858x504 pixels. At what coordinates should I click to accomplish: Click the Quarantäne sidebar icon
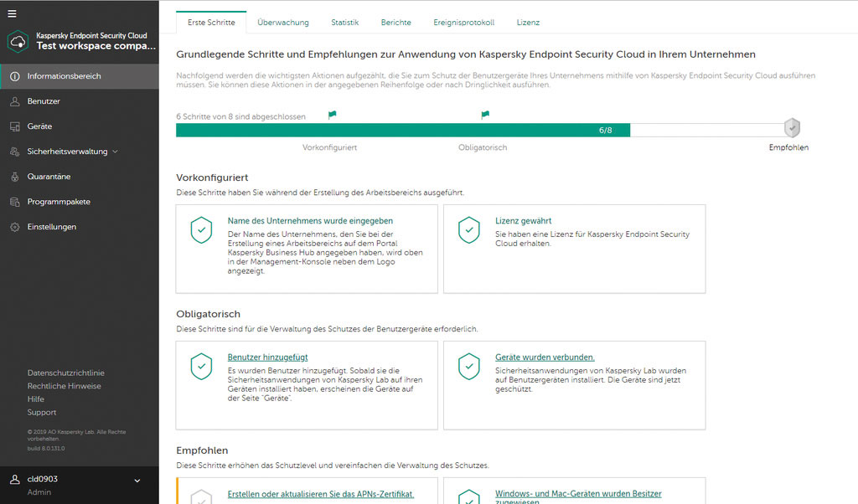[15, 177]
